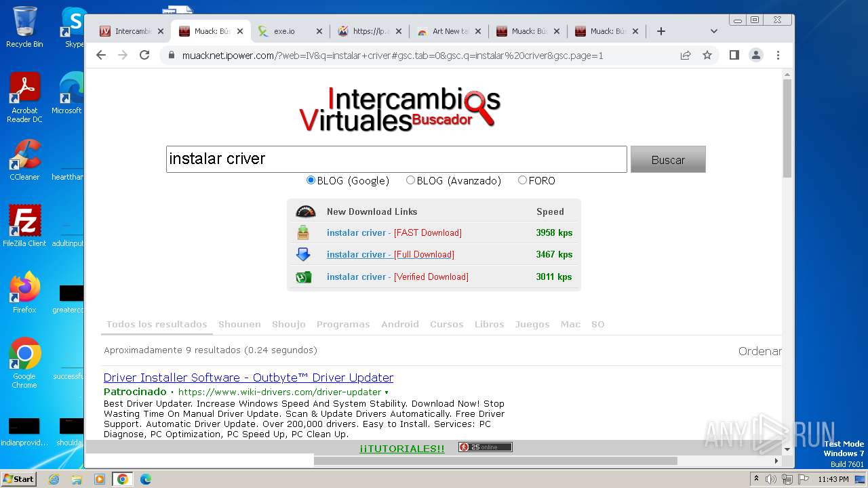Open CCleaner desktop shortcut
Image resolution: width=868 pixels, height=488 pixels.
click(x=24, y=161)
